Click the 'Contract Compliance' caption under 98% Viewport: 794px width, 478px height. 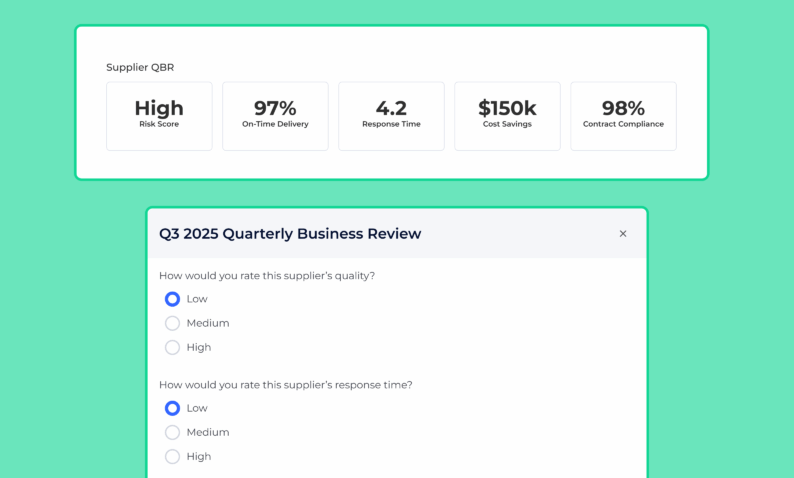[623, 124]
